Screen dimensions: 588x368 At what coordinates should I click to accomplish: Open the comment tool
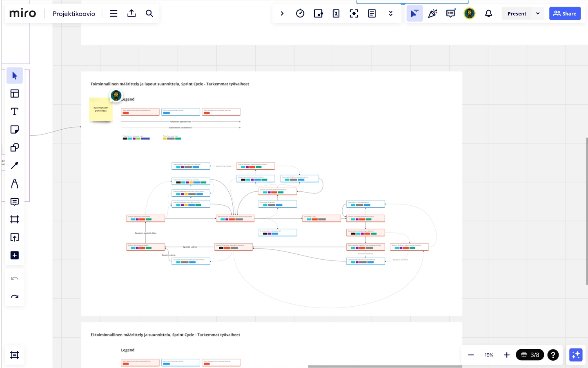tap(14, 201)
